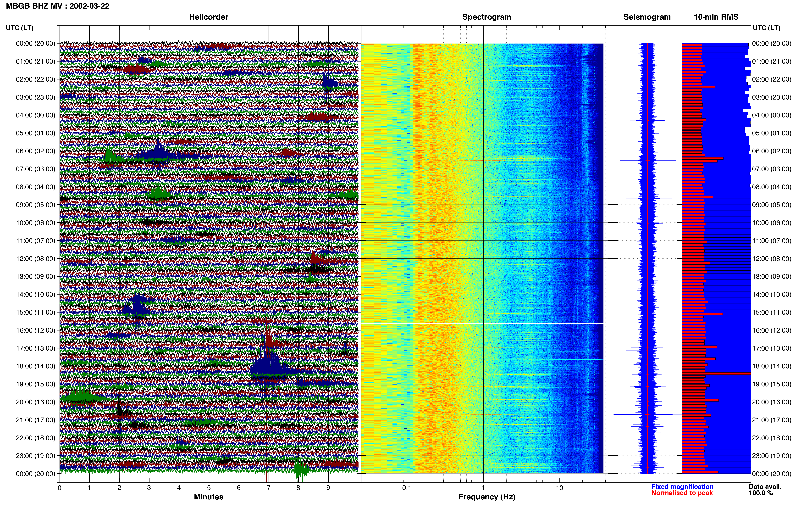Click the 0.1 Hz frequency tick label
The image size is (812, 508).
pyautogui.click(x=407, y=487)
